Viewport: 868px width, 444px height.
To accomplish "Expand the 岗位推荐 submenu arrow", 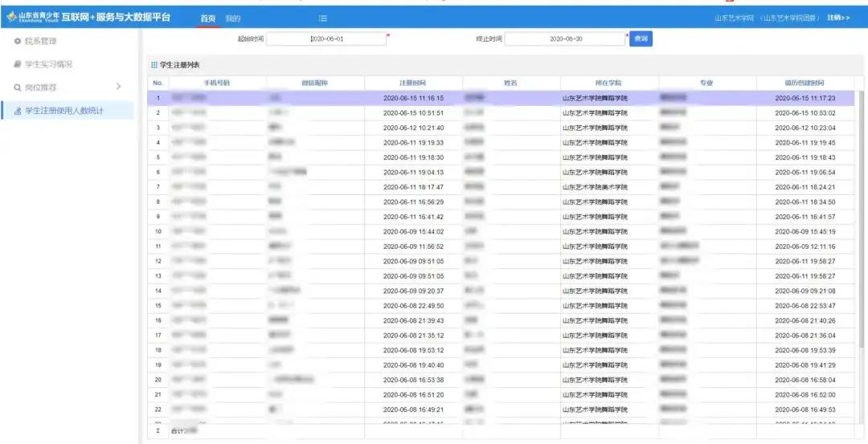I will [x=118, y=87].
